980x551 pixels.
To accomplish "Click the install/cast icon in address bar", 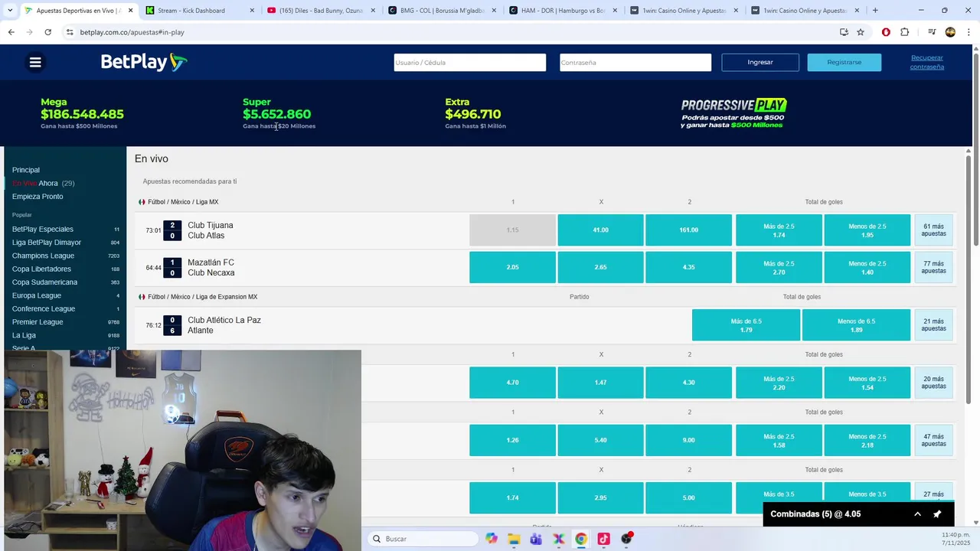I will pos(844,32).
